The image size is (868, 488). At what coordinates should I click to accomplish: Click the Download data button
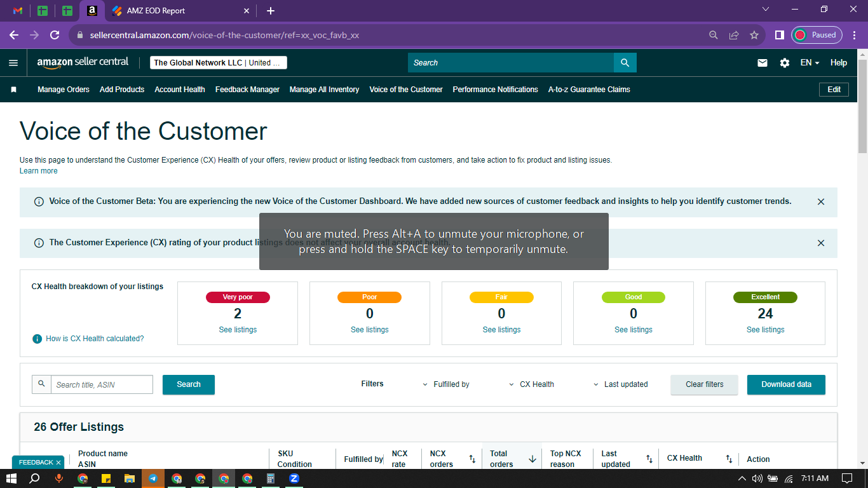point(786,384)
